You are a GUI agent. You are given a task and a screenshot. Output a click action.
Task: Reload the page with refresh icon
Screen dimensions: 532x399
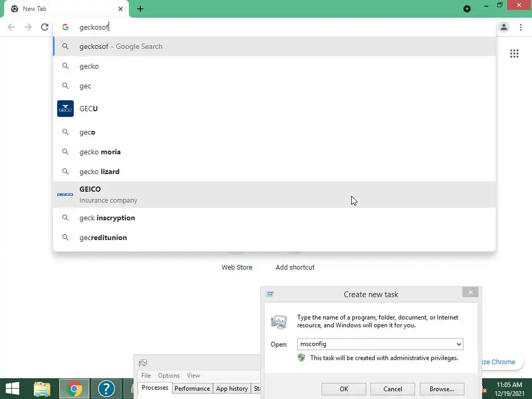click(45, 27)
